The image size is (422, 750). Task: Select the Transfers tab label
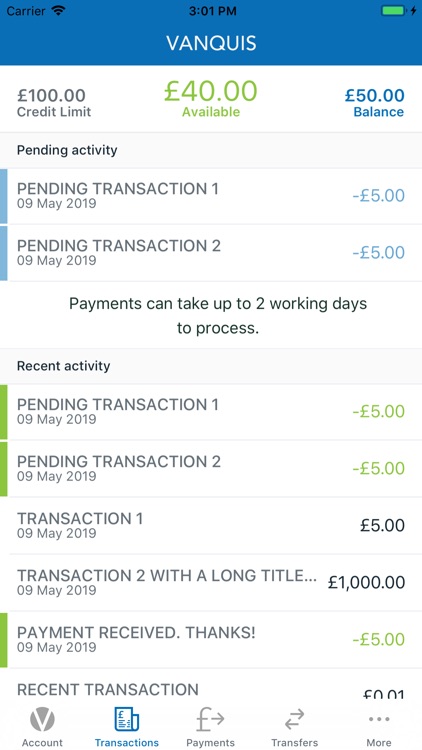[295, 743]
